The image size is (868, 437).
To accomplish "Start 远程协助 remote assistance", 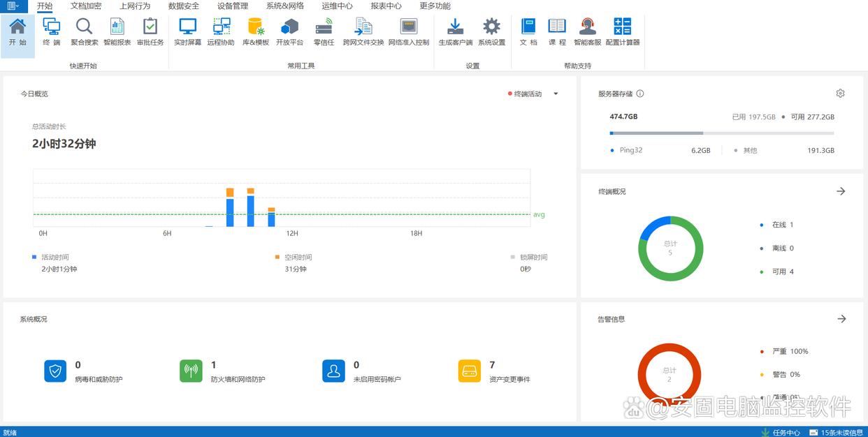I will (221, 31).
